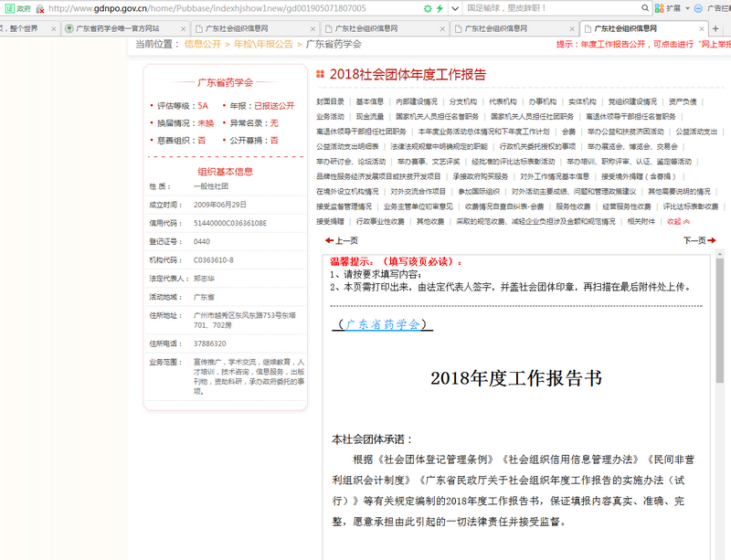The height and width of the screenshot is (560, 731).
Task: Click the previous page arrow 上一页
Action: pyautogui.click(x=341, y=241)
